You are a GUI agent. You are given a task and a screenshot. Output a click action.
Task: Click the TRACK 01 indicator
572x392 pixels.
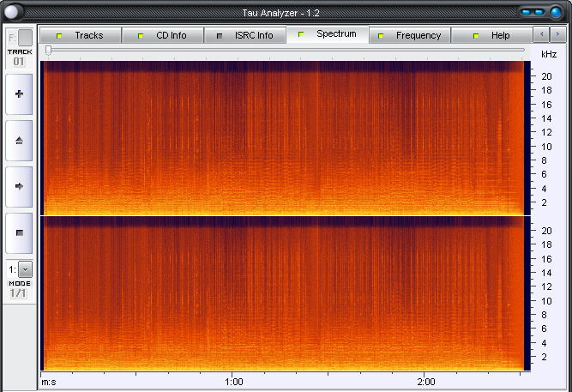point(20,57)
